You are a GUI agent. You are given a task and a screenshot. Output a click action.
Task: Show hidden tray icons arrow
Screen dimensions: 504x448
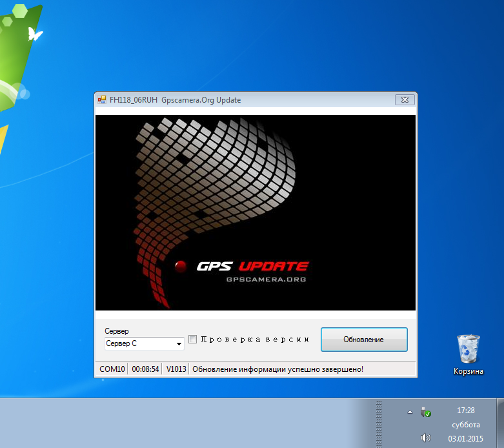410,412
